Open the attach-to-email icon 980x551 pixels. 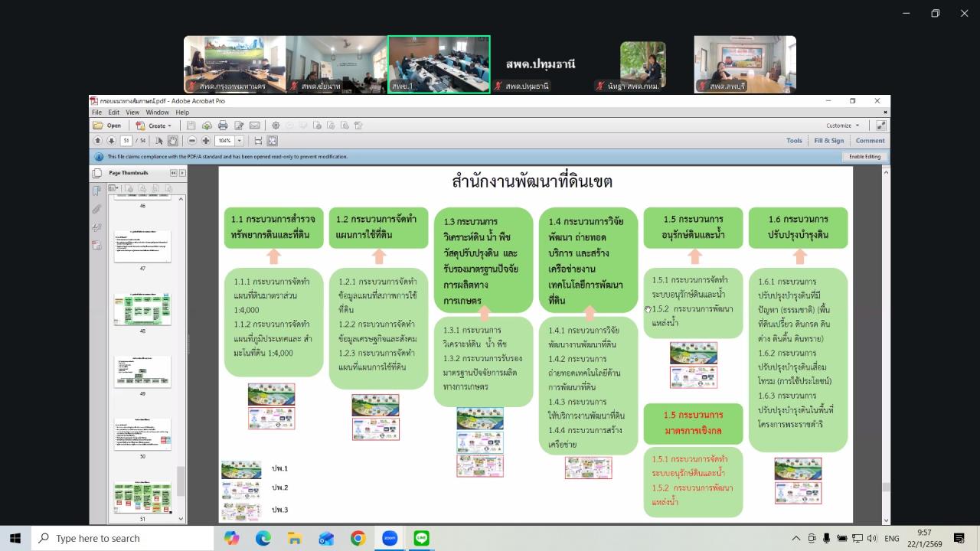(255, 125)
